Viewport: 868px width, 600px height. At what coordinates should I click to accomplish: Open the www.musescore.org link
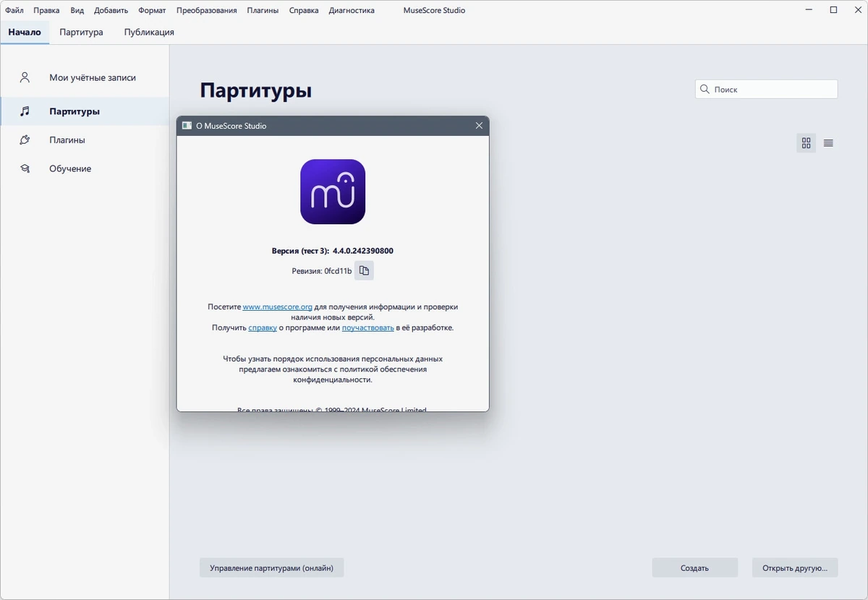click(x=278, y=307)
